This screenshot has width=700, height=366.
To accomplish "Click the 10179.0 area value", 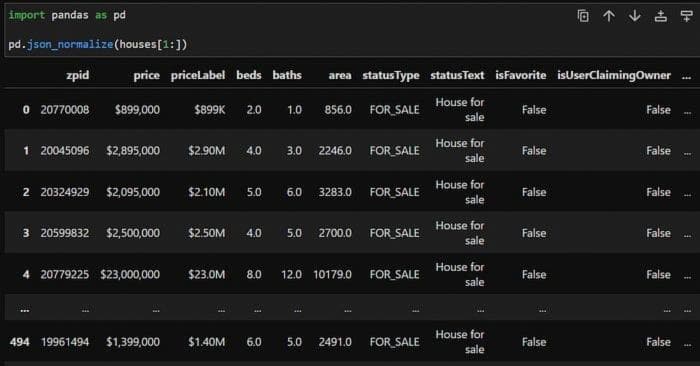I will 333,274.
